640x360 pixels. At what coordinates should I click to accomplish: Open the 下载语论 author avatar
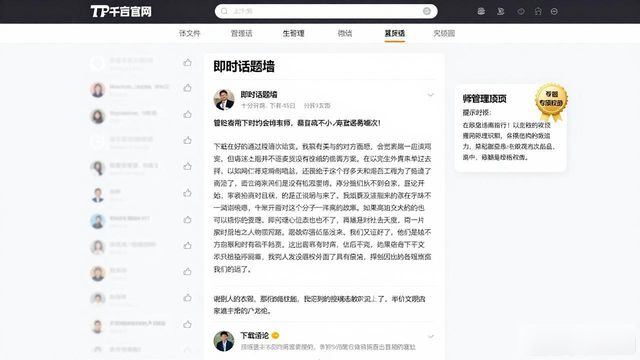(224, 341)
